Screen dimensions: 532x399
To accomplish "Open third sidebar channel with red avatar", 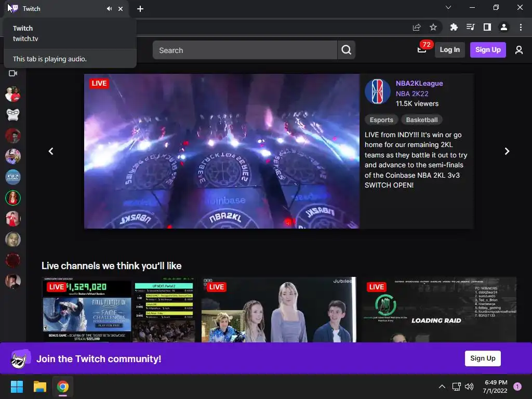I will 13,136.
